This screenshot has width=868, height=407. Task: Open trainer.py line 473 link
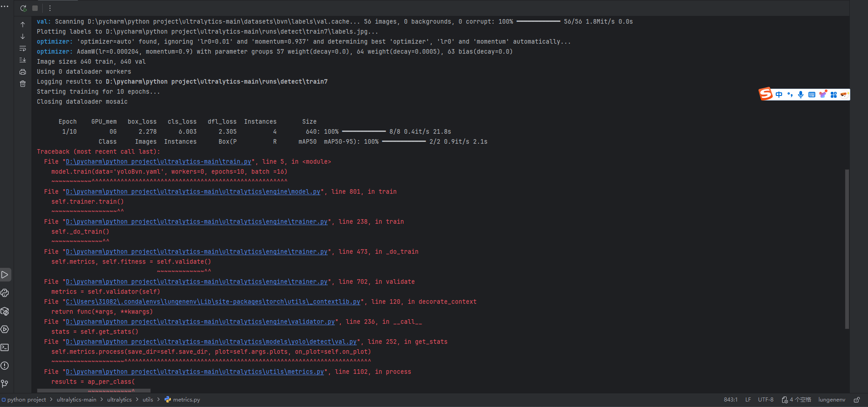[197, 252]
